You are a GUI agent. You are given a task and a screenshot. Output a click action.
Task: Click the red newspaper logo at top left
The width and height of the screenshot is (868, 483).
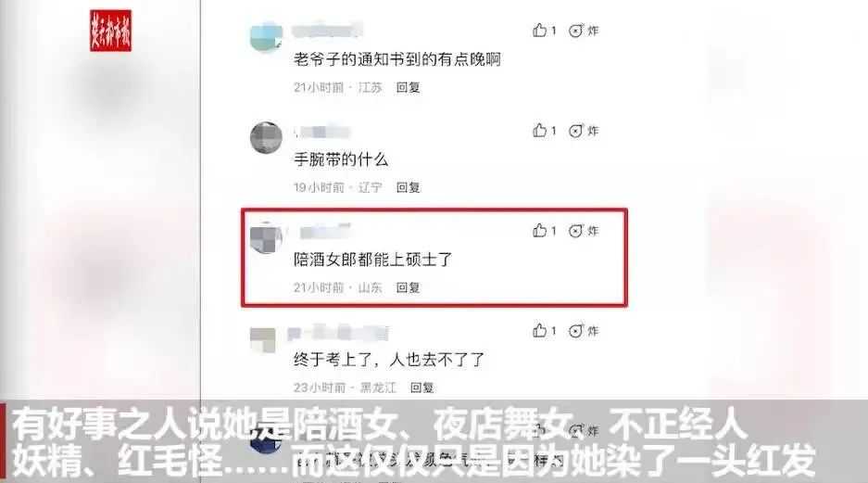pos(111,31)
